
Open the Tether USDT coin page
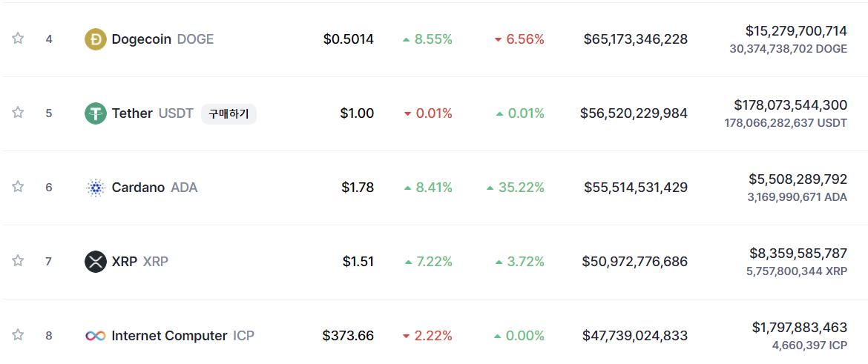pos(152,113)
